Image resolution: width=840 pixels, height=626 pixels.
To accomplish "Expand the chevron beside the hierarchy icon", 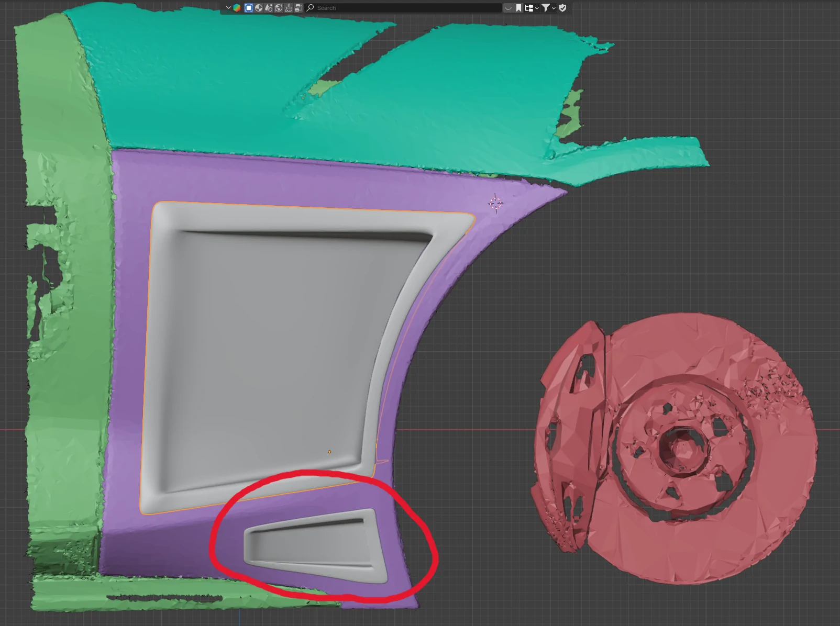I will click(537, 8).
